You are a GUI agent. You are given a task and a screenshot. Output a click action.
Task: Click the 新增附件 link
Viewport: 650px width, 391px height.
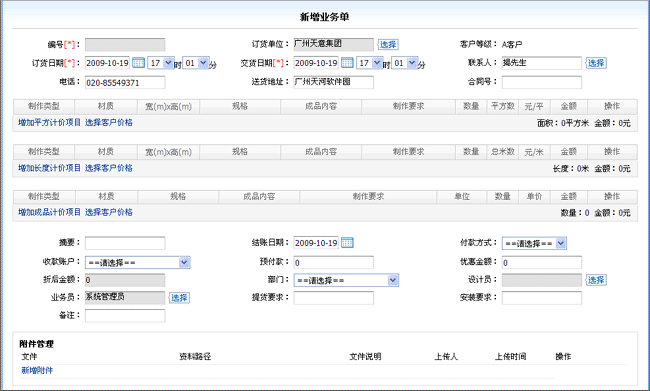point(37,370)
